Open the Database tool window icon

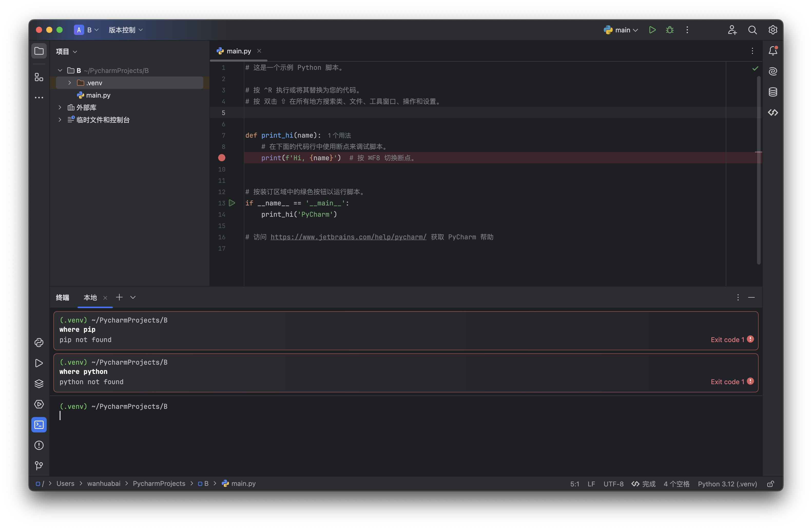point(772,92)
